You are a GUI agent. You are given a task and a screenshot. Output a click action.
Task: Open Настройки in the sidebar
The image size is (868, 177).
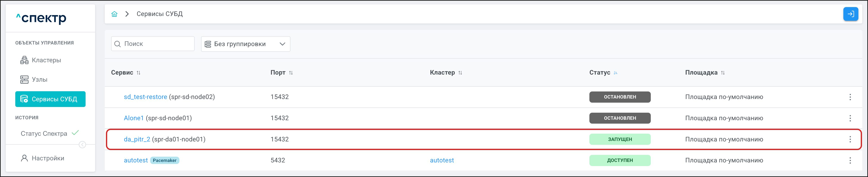[x=47, y=158]
